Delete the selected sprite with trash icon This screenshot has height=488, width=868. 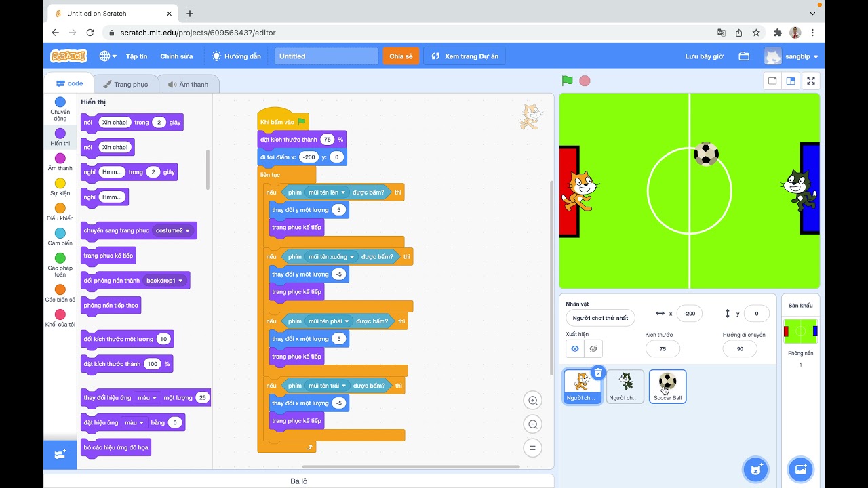point(598,372)
